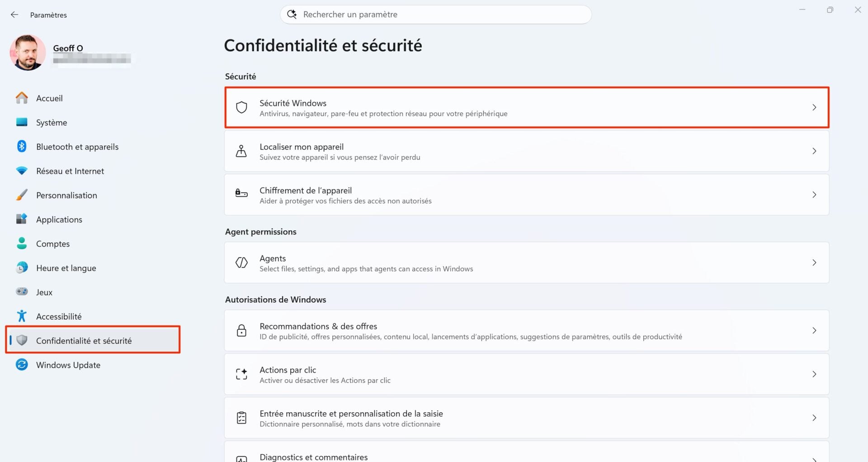The height and width of the screenshot is (462, 868).
Task: Select the Agents hexagon icon
Action: point(242,262)
